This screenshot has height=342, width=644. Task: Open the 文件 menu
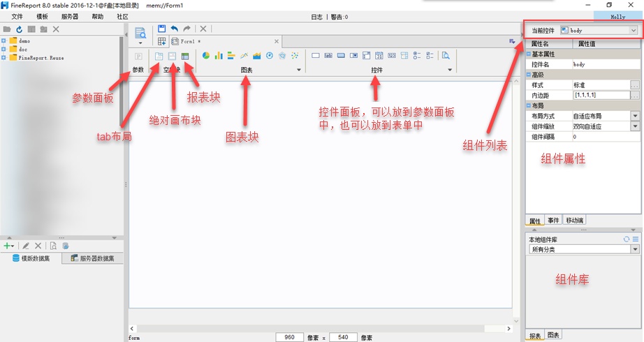point(17,17)
